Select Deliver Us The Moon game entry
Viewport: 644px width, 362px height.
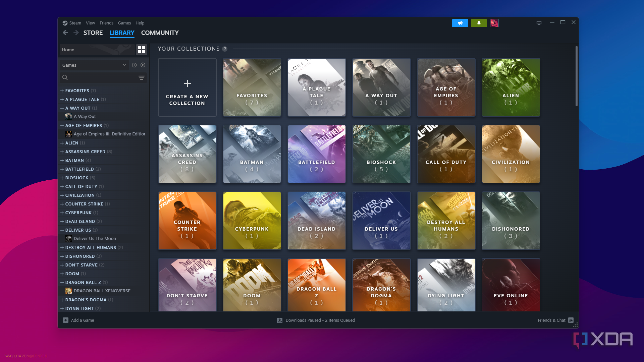click(95, 239)
